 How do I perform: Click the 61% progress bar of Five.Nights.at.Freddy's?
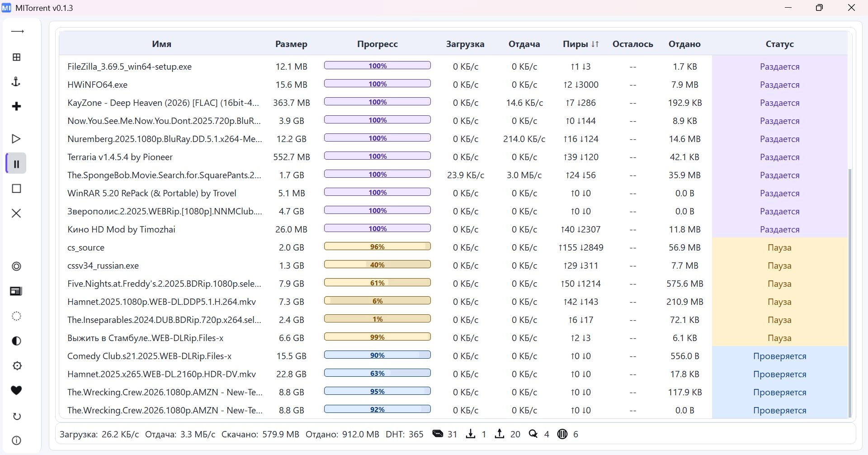pyautogui.click(x=377, y=283)
